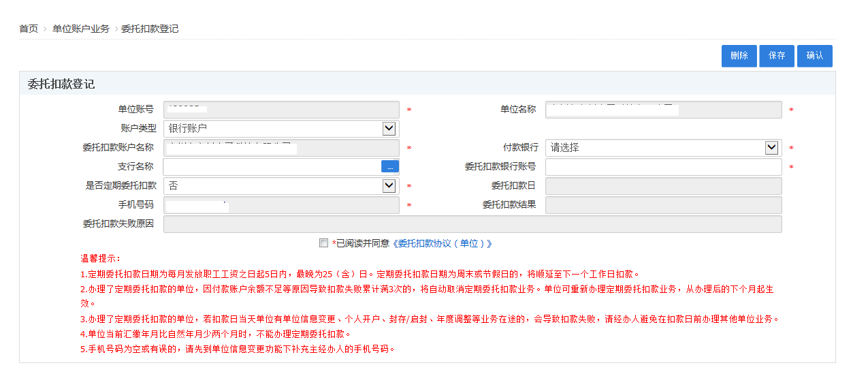Click the 保存 button

[777, 56]
